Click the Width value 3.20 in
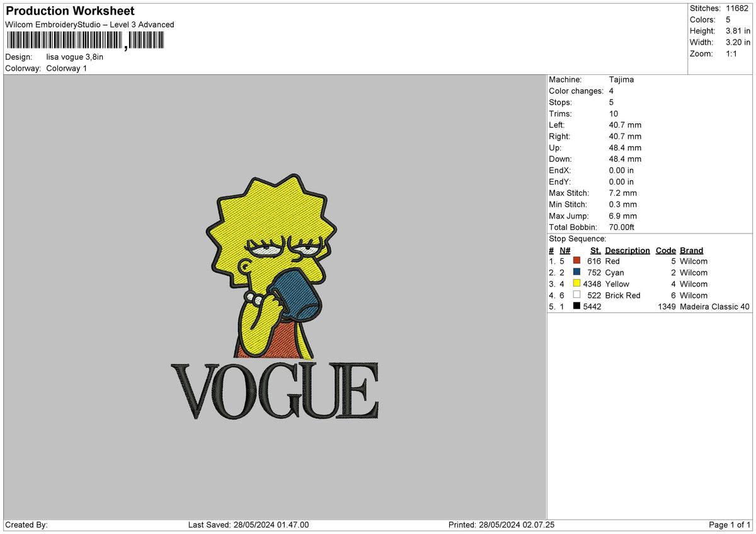The width and height of the screenshot is (756, 534). [738, 42]
